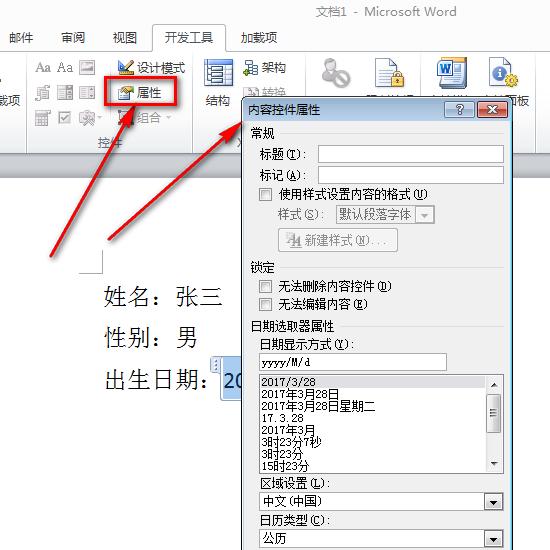Insert a rich text content control (first Aa)
This screenshot has height=550, width=550.
(x=43, y=67)
